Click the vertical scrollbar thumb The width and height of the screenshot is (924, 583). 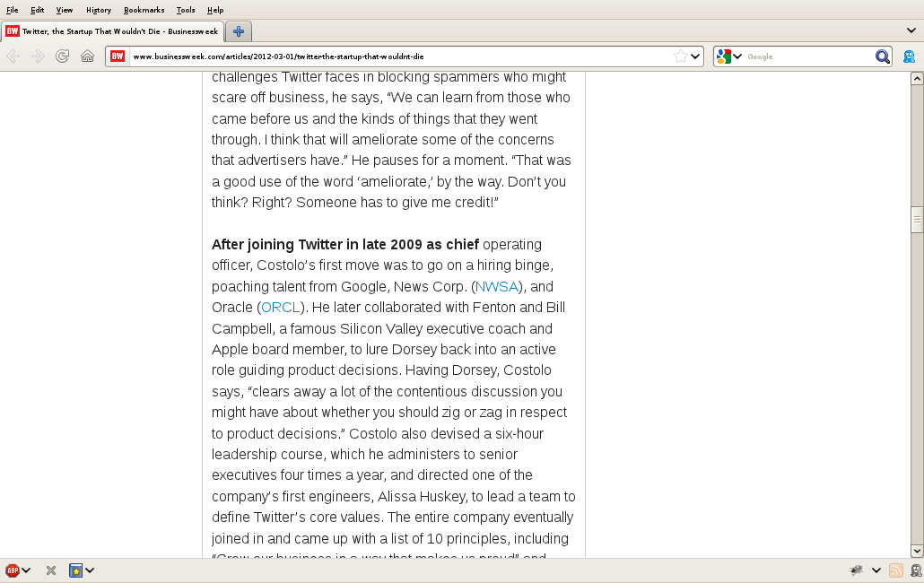pos(917,220)
